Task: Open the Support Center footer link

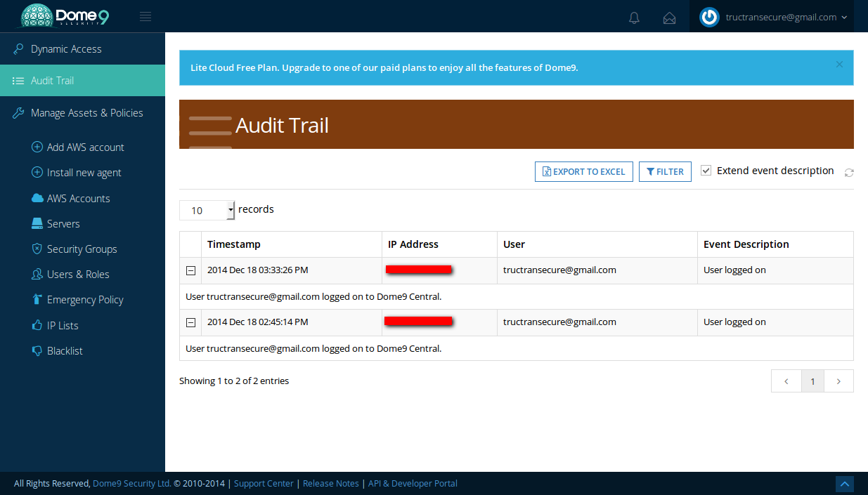Action: pos(264,483)
